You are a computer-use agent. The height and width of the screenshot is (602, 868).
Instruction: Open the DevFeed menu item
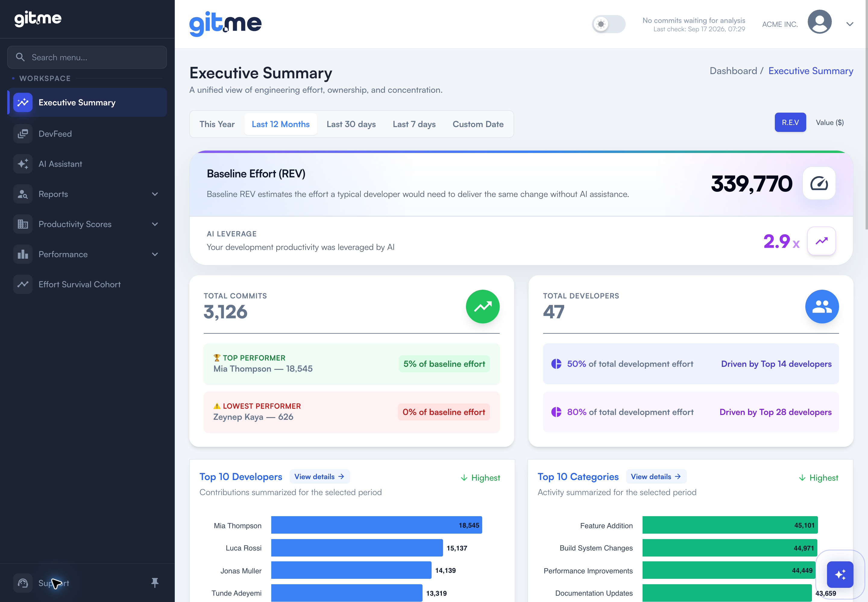click(87, 134)
